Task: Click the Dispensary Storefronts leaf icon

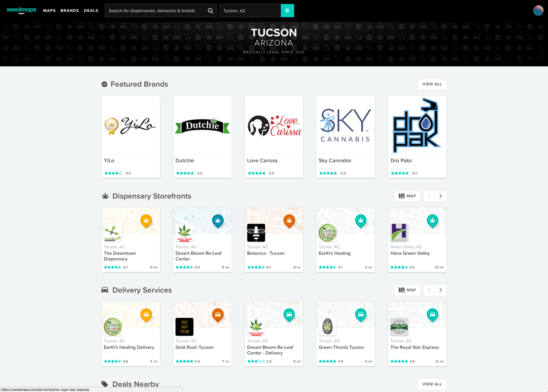Action: coord(105,196)
